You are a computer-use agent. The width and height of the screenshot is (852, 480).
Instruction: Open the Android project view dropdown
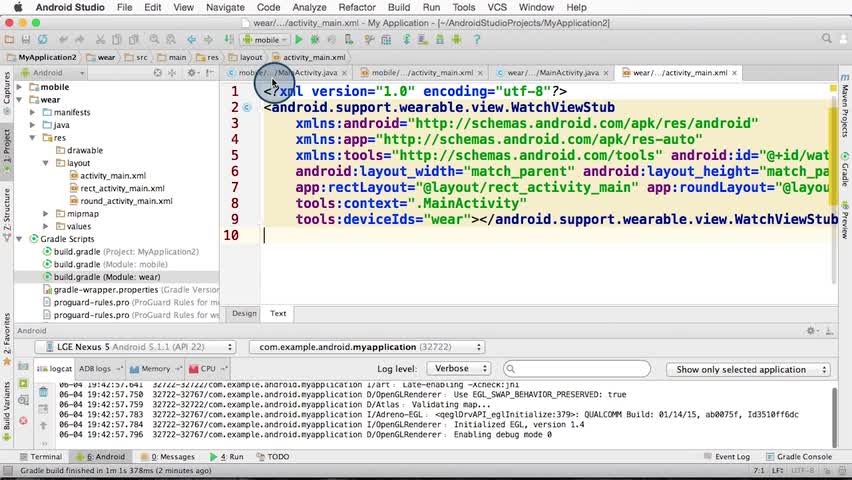pos(52,73)
